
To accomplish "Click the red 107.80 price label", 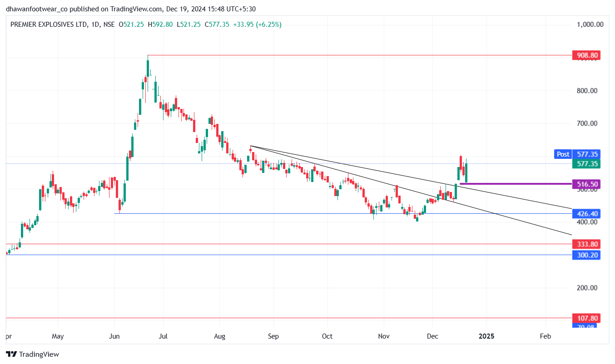I will pos(586,319).
